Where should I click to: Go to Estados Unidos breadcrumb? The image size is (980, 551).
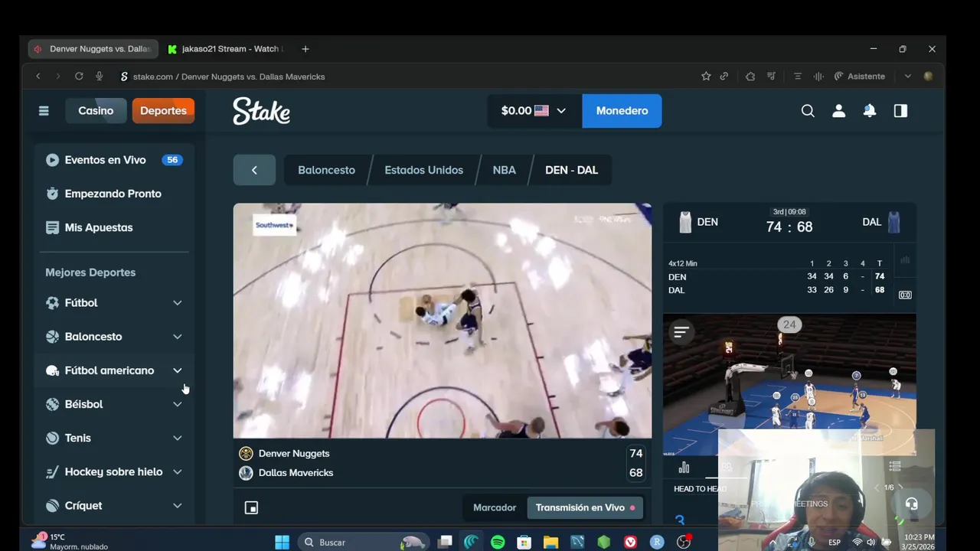(423, 170)
